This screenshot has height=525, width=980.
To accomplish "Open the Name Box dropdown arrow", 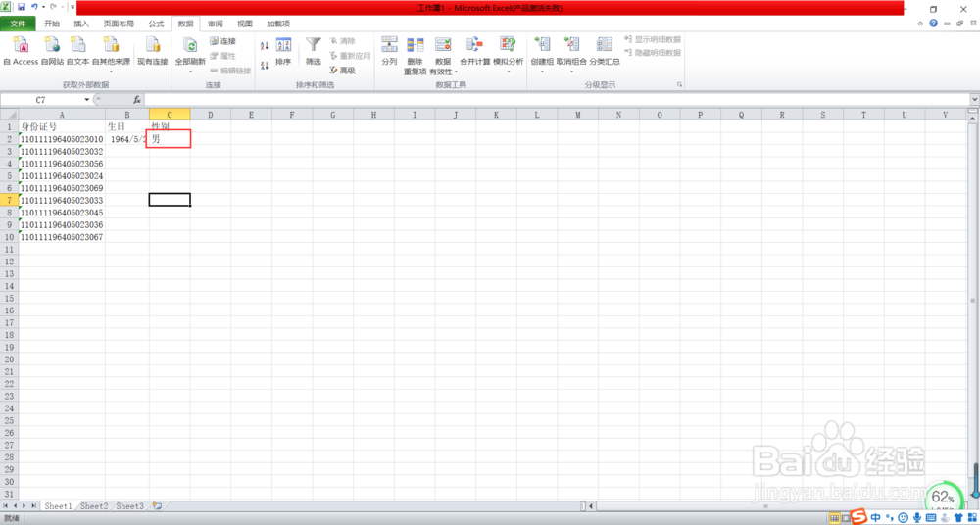I will 87,100.
